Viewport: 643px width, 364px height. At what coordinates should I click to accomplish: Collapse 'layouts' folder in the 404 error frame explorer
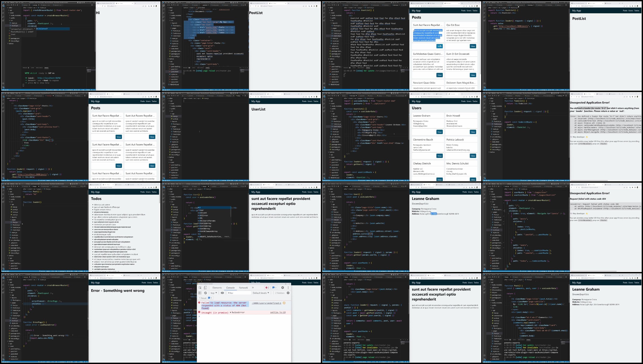pyautogui.click(x=495, y=207)
